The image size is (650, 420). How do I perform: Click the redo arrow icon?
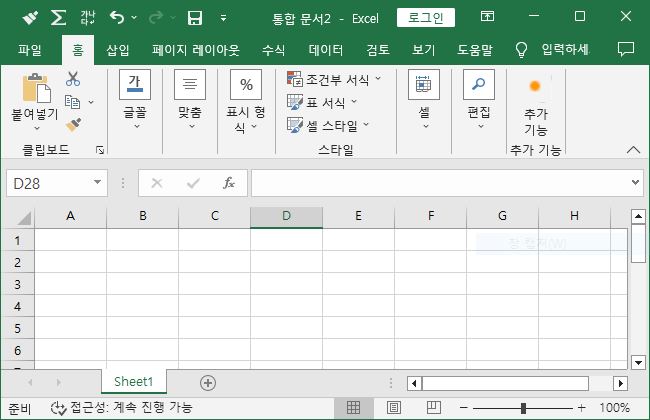[x=156, y=17]
